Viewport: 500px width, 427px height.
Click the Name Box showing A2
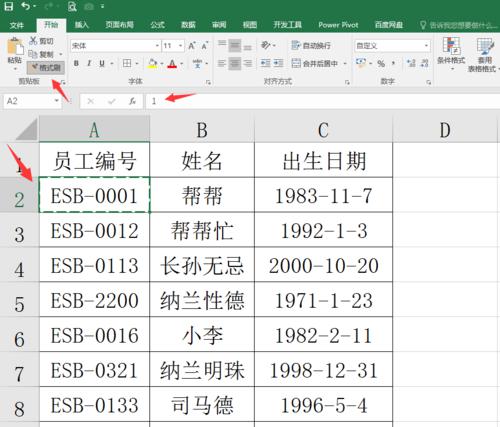pos(32,101)
